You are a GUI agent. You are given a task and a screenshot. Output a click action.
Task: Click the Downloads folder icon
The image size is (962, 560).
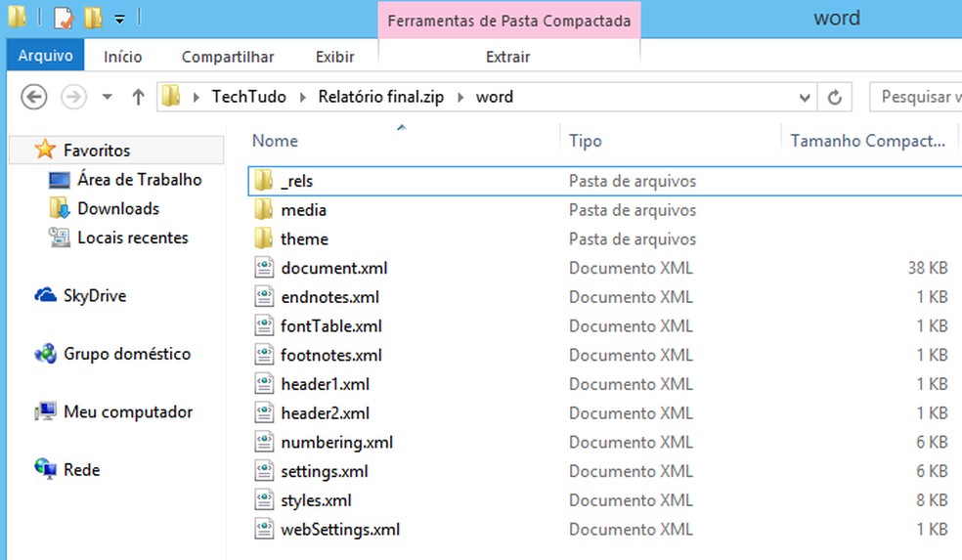[x=60, y=208]
